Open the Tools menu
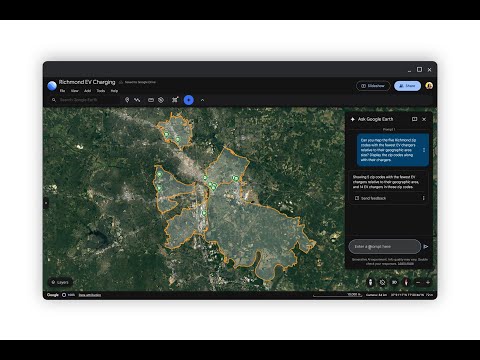This screenshot has height=360, width=480. pyautogui.click(x=101, y=91)
